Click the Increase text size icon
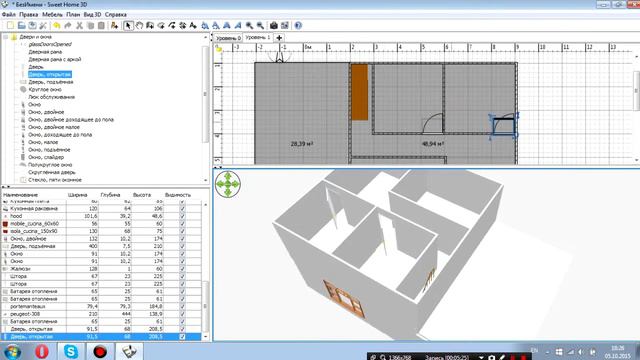640x360 pixels. click(x=205, y=25)
